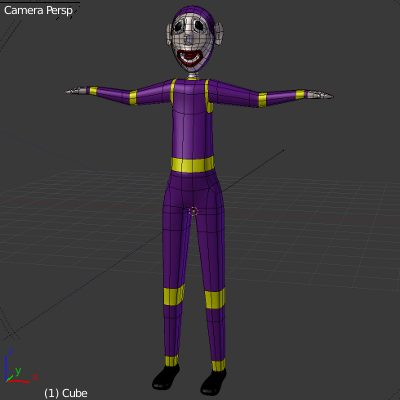The image size is (400, 400).
Task: Click the 3D cursor at the character's hips
Action: tap(193, 211)
